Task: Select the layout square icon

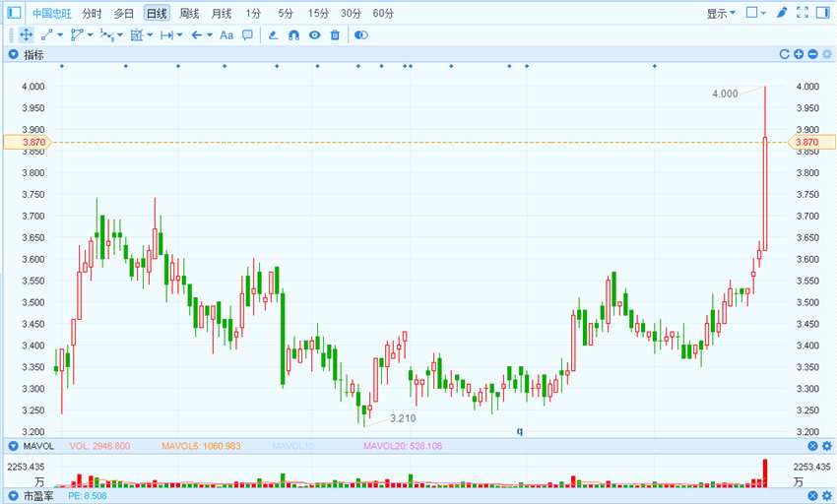Action: click(752, 12)
